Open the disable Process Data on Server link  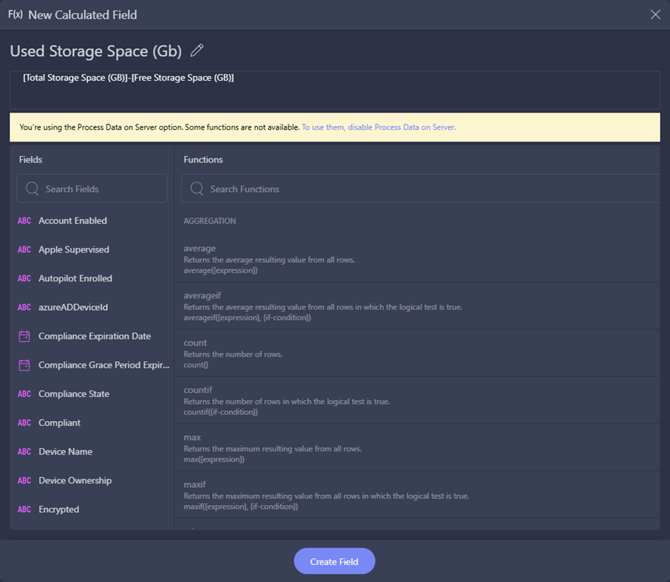[379, 127]
